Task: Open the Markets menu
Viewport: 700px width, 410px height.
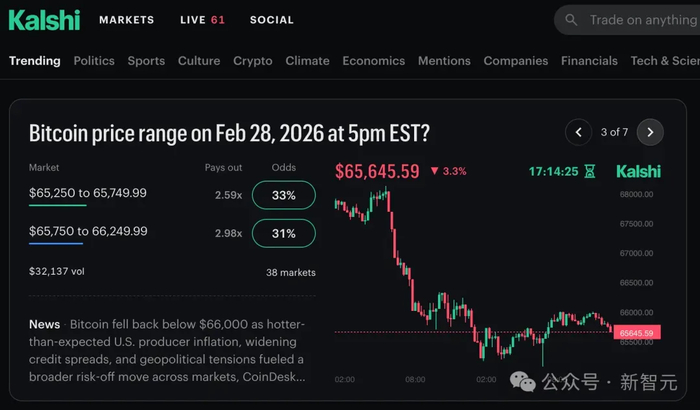Action: click(127, 20)
